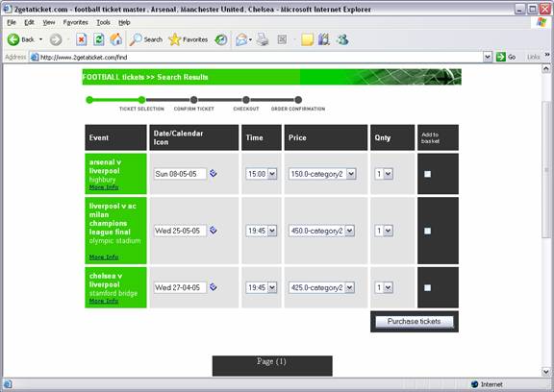The width and height of the screenshot is (554, 392).
Task: Click the Page (1) pagination link
Action: 271,361
